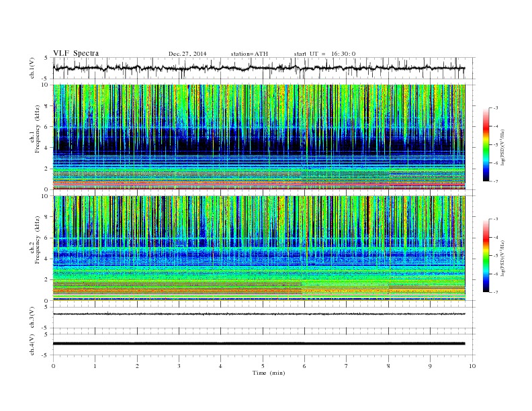Click the time axis tick label "9"

point(430,366)
